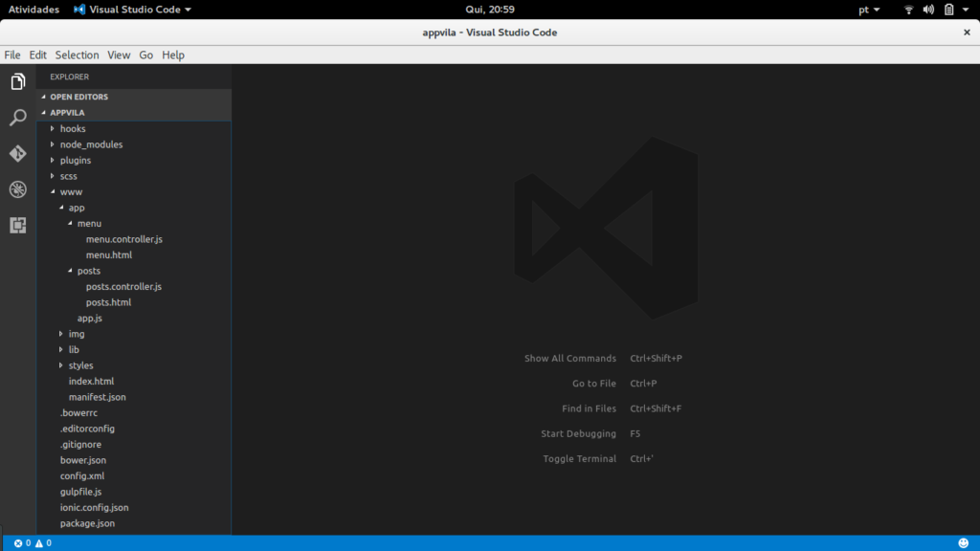Open menu.controller.js file

tap(123, 239)
